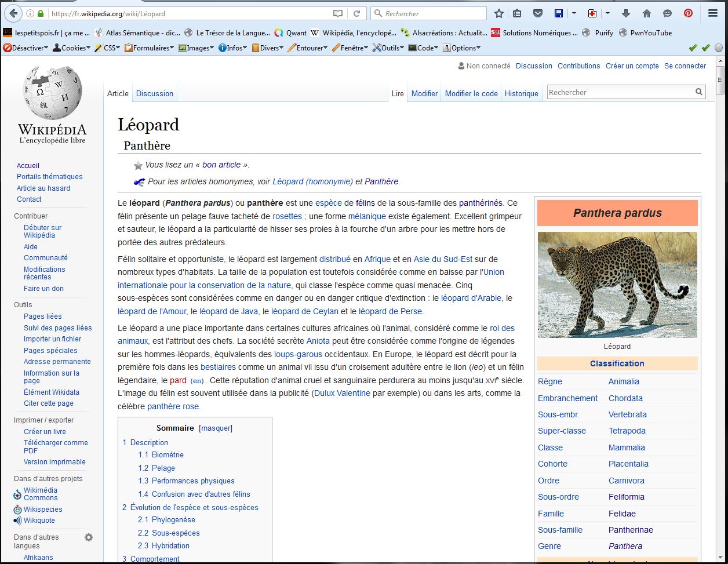728x564 pixels.
Task: Switch to the Discussion tab
Action: pyautogui.click(x=154, y=93)
